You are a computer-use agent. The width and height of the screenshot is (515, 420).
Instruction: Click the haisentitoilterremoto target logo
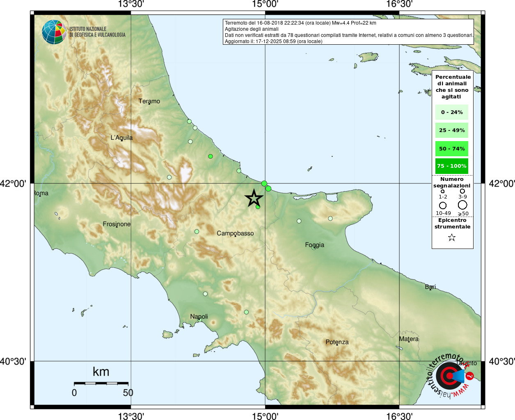click(x=449, y=375)
